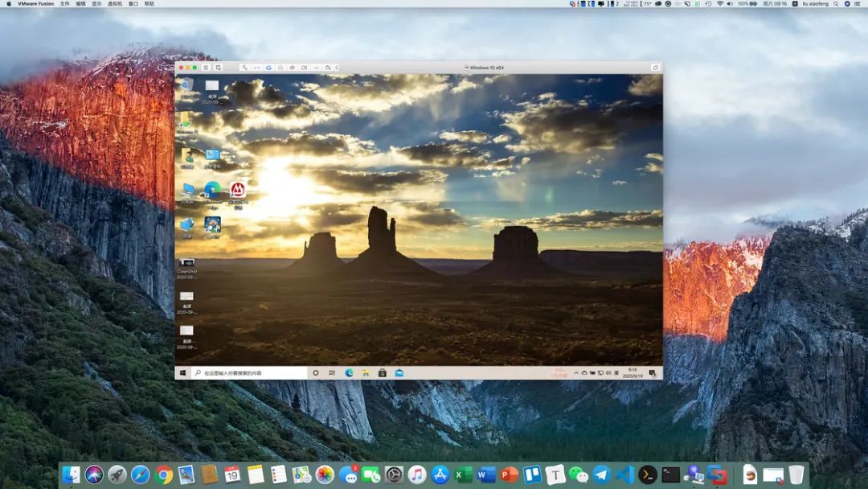
Task: Click the VM snapshot toolbar icon
Action: click(218, 68)
